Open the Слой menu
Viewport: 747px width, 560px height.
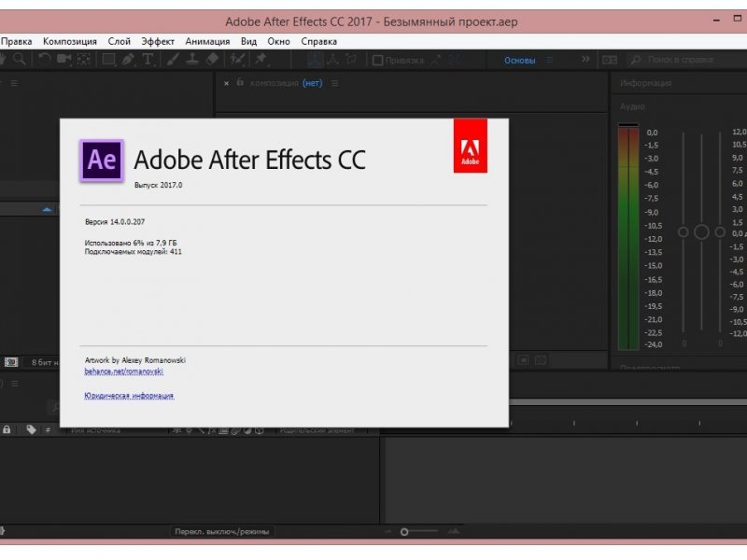pos(120,41)
